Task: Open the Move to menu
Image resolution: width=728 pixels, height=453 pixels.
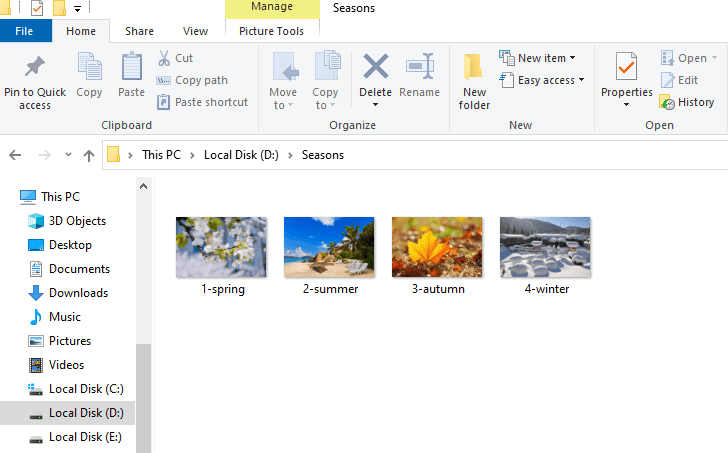Action: click(x=283, y=81)
